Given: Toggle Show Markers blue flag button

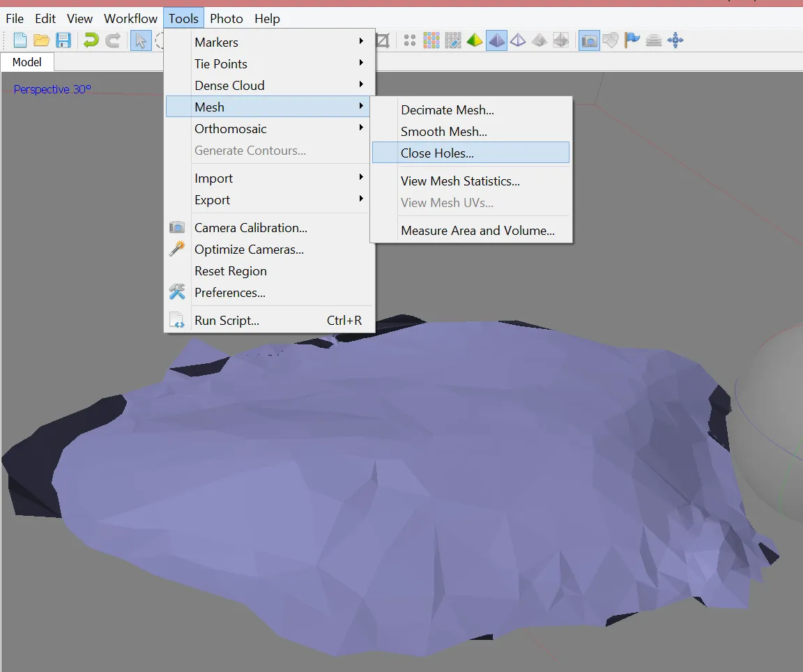Looking at the screenshot, I should 632,40.
